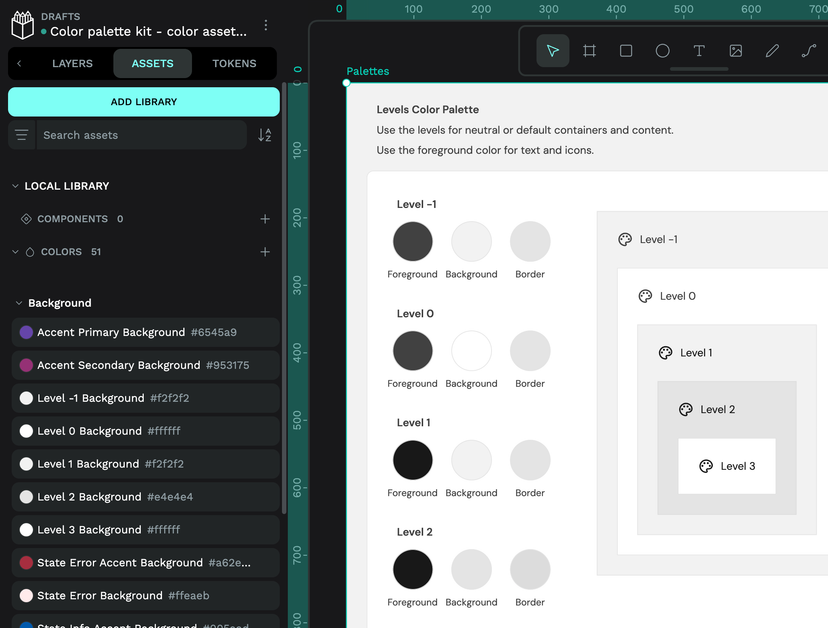Select the Move tool
Viewport: 828px width, 628px height.
553,50
